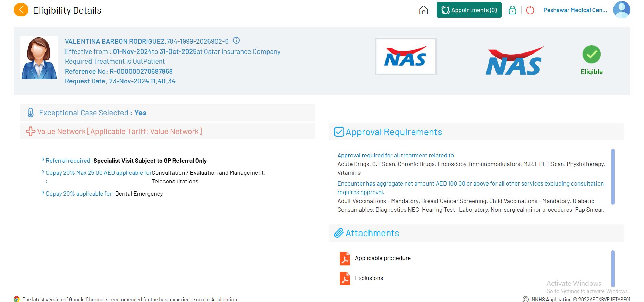Go back using the orange arrow button
Screen dimensions: 644x302
click(21, 10)
